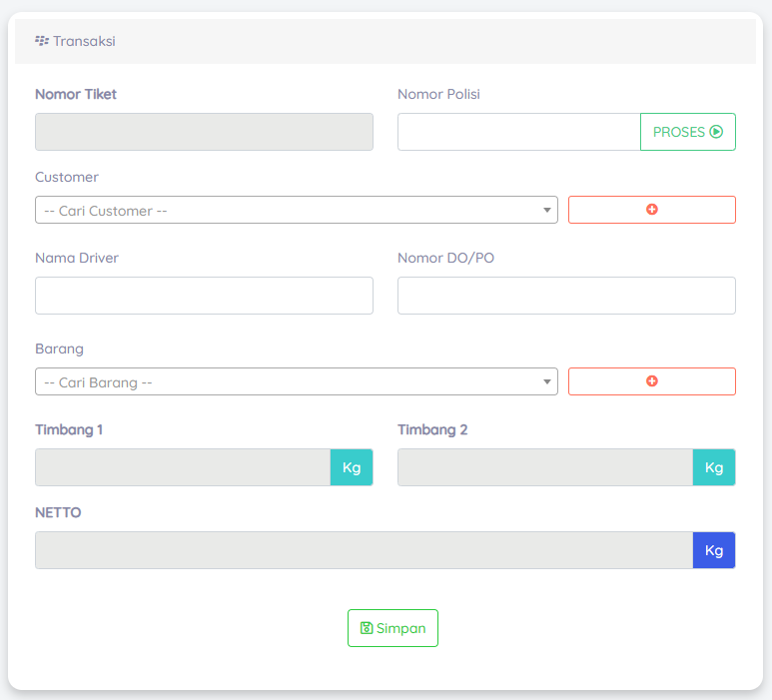Click the PROSES button
772x700 pixels.
click(688, 132)
